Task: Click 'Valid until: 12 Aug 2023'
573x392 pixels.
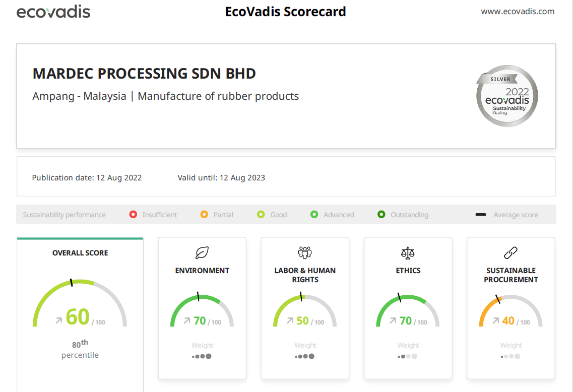Action: (221, 177)
